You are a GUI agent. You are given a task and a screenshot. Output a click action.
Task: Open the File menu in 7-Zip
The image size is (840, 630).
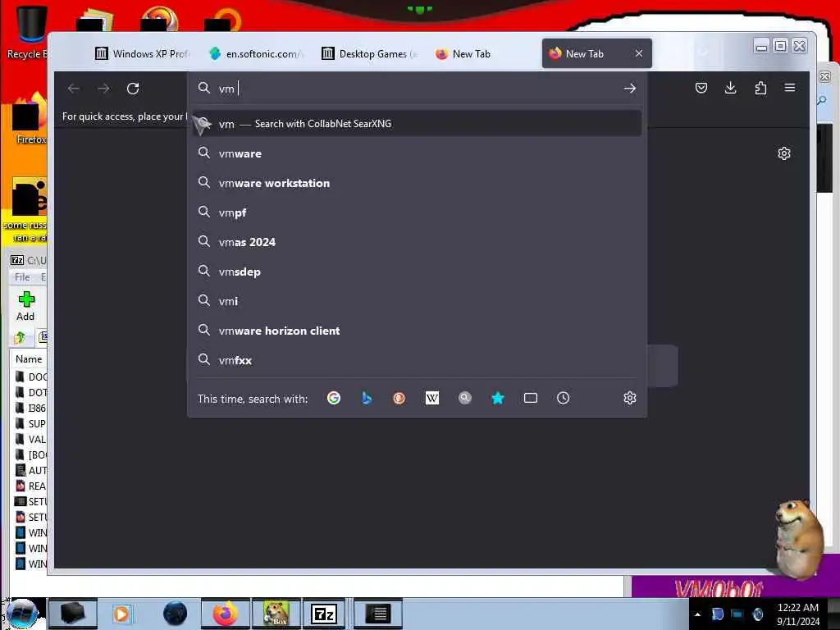22,277
